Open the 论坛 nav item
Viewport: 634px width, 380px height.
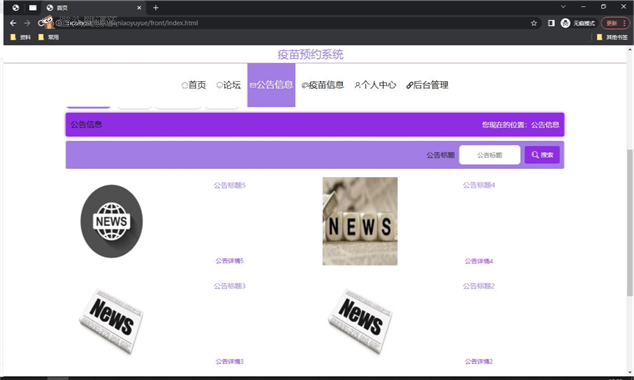coord(228,85)
